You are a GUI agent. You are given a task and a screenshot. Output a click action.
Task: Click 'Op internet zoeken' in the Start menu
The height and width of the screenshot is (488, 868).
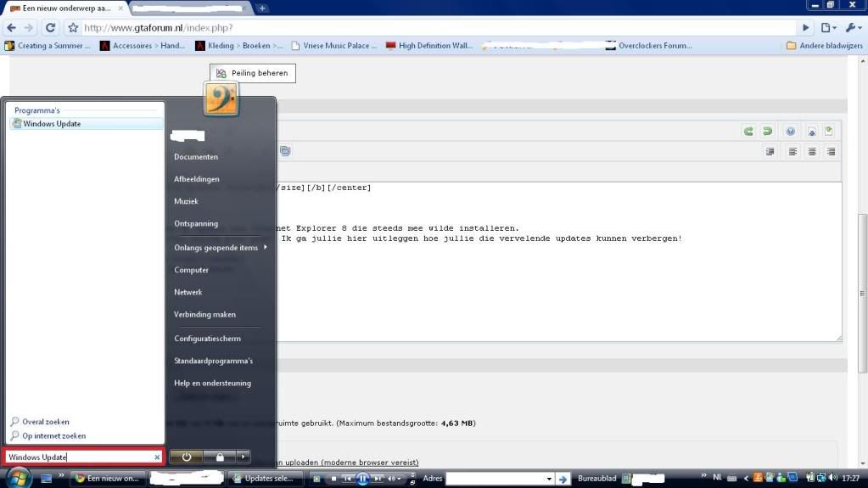point(48,436)
